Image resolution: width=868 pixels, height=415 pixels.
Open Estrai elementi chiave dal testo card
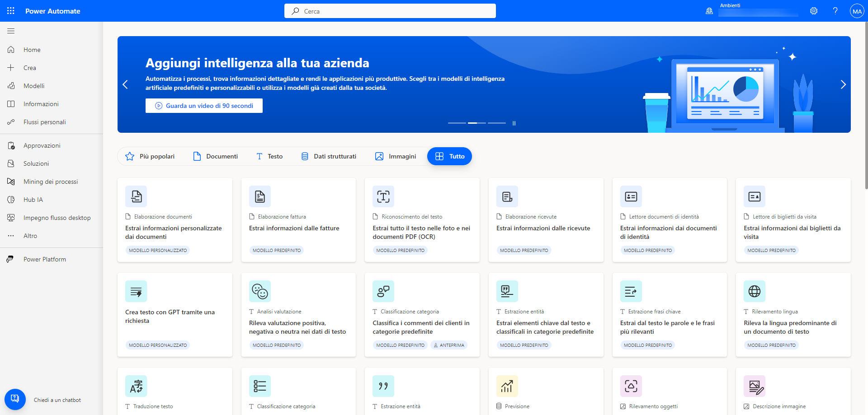coord(546,315)
